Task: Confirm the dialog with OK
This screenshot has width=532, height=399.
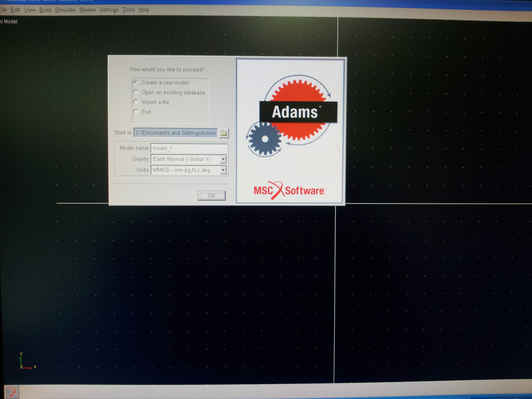Action: point(212,196)
